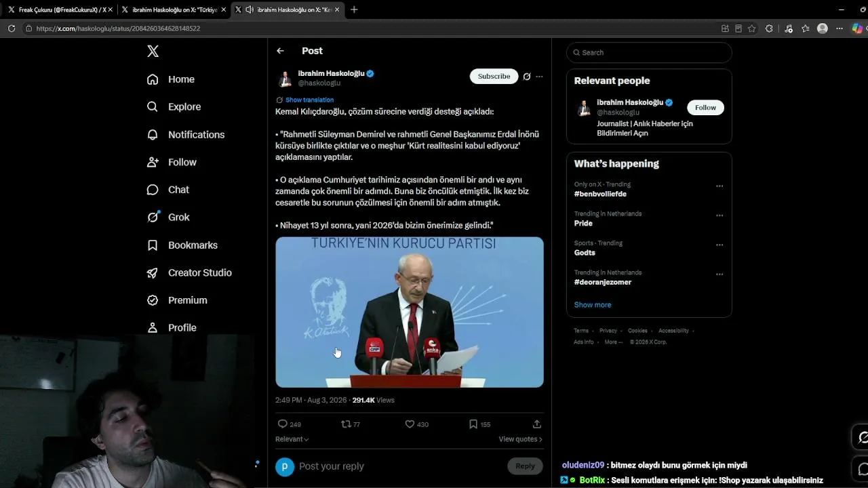
Task: Open the Pride trending topic
Action: [583, 223]
